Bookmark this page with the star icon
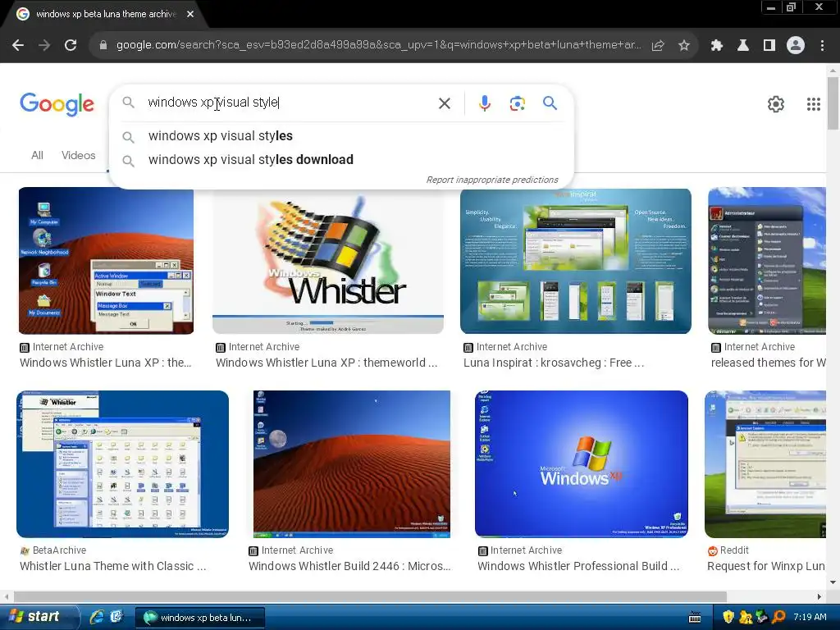The width and height of the screenshot is (840, 630). pyautogui.click(x=684, y=46)
